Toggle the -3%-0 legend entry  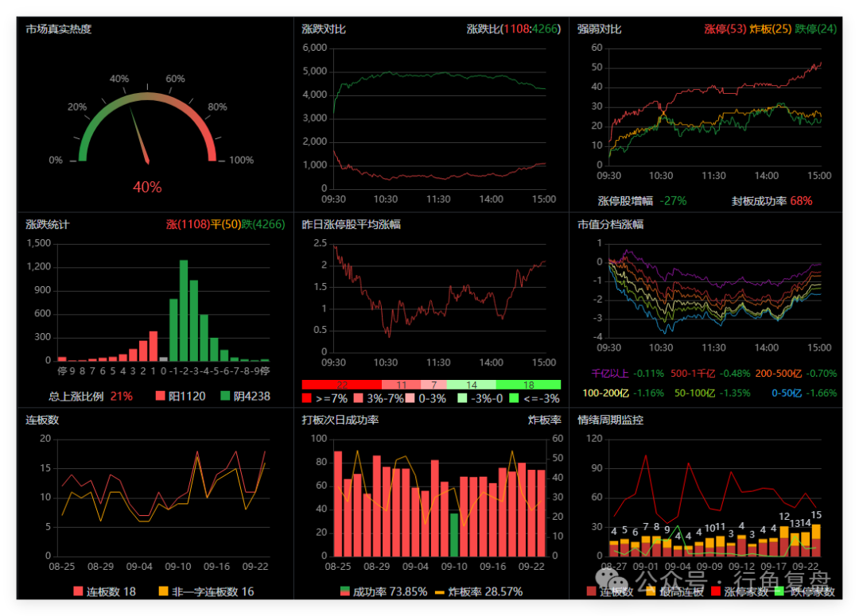pos(480,398)
